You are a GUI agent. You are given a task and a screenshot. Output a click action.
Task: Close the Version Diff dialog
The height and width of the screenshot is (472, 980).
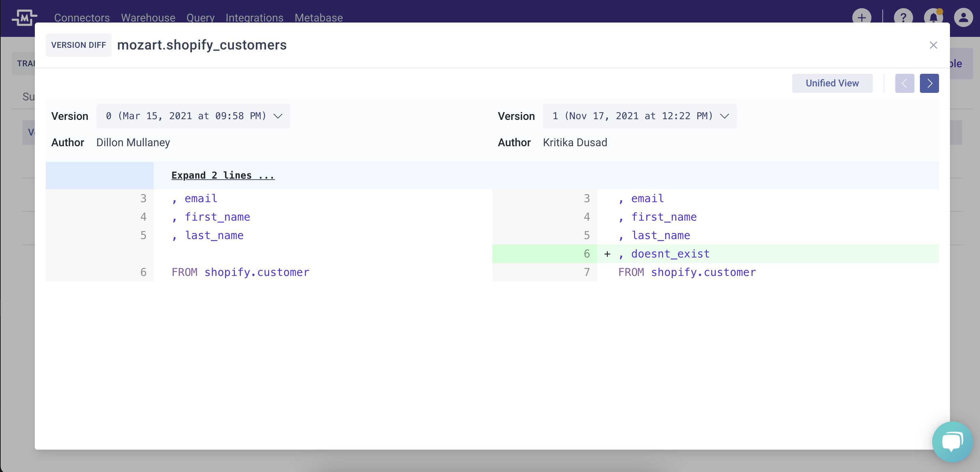coord(933,45)
